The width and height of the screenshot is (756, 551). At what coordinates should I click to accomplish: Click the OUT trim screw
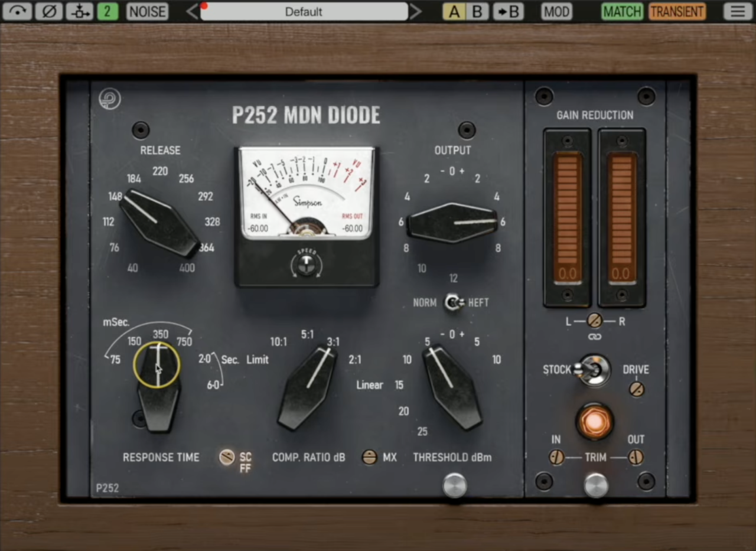pyautogui.click(x=636, y=457)
